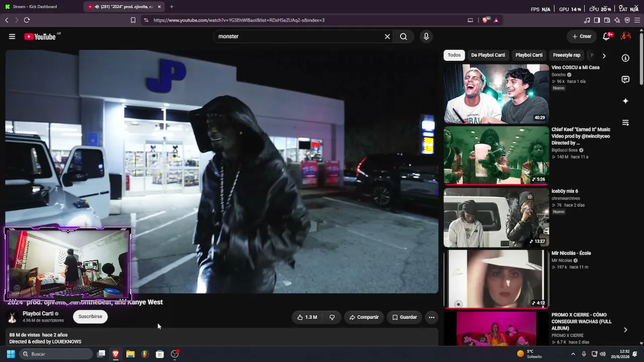Open Brave Rewards triangle icon
Image resolution: width=644 pixels, height=362 pixels.
pos(496,20)
